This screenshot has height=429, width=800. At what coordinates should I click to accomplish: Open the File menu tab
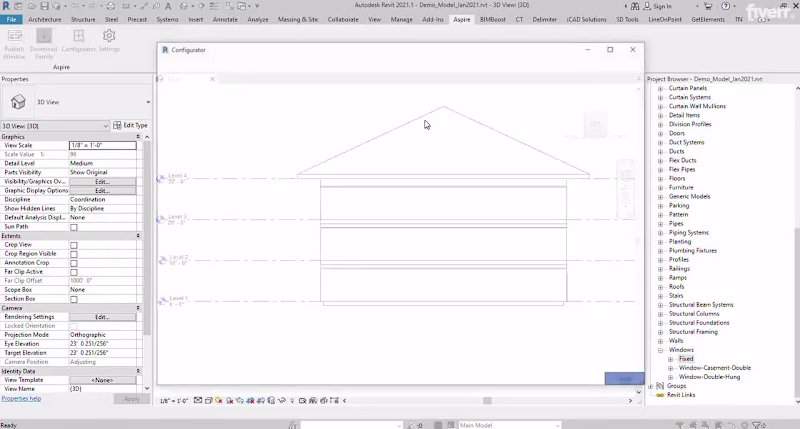11,19
